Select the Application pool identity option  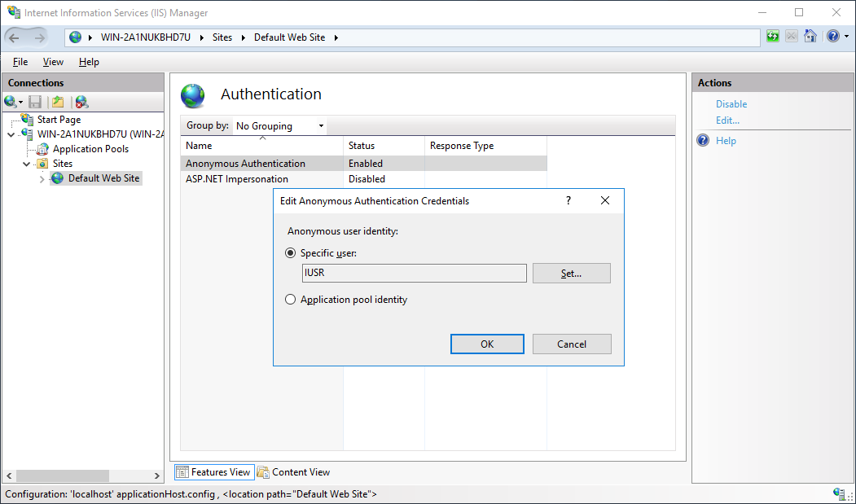click(291, 300)
